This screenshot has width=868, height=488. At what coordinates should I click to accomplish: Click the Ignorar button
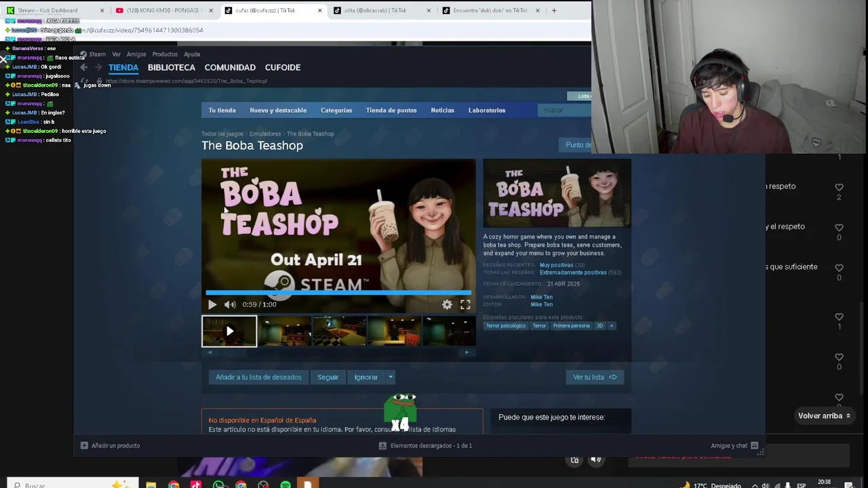pyautogui.click(x=366, y=377)
